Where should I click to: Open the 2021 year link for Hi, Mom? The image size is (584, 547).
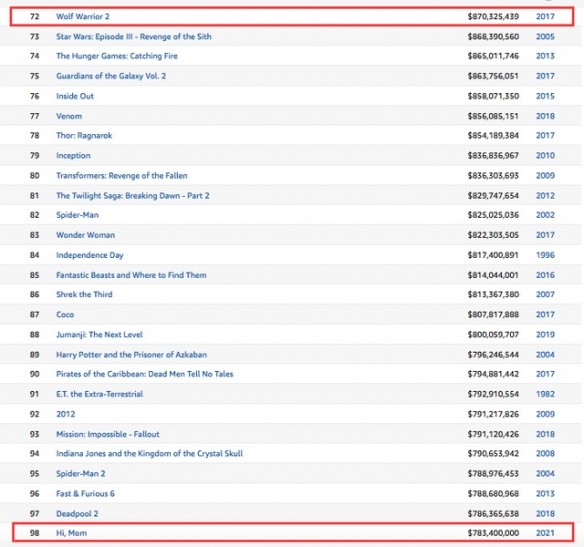click(x=545, y=534)
